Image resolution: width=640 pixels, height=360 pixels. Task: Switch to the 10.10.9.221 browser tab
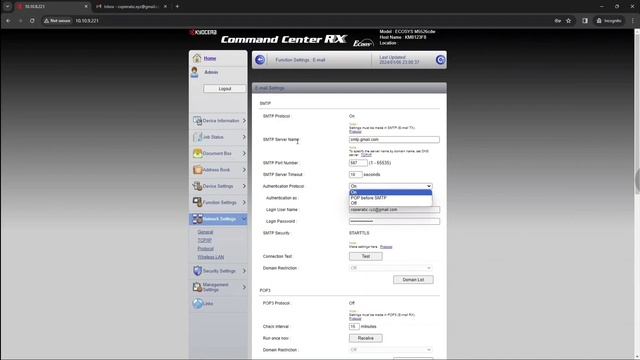point(52,7)
